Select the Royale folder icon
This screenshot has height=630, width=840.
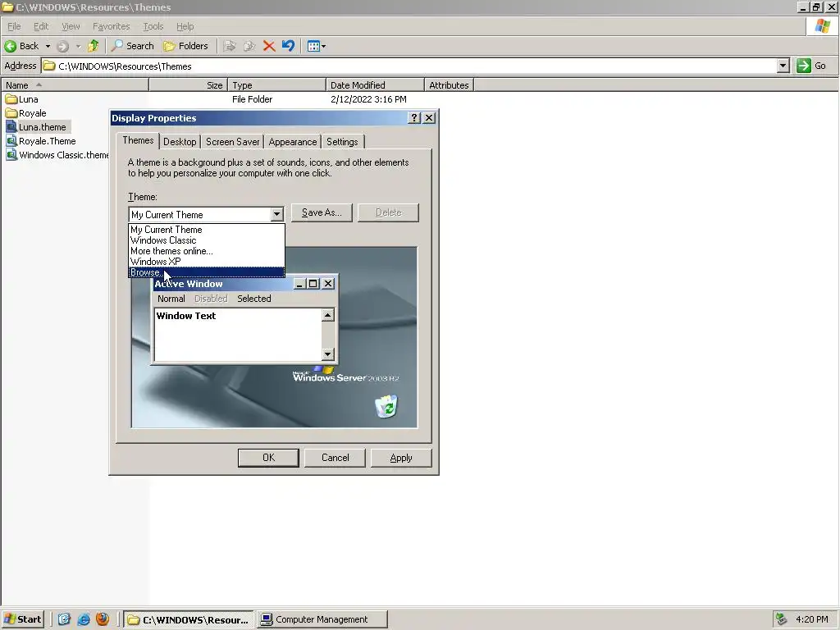tap(11, 113)
